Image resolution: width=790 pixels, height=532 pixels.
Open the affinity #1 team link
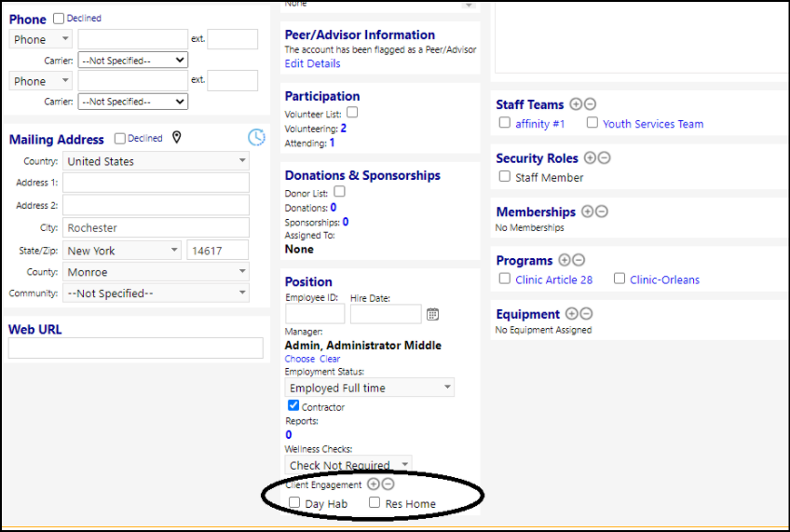click(x=540, y=124)
